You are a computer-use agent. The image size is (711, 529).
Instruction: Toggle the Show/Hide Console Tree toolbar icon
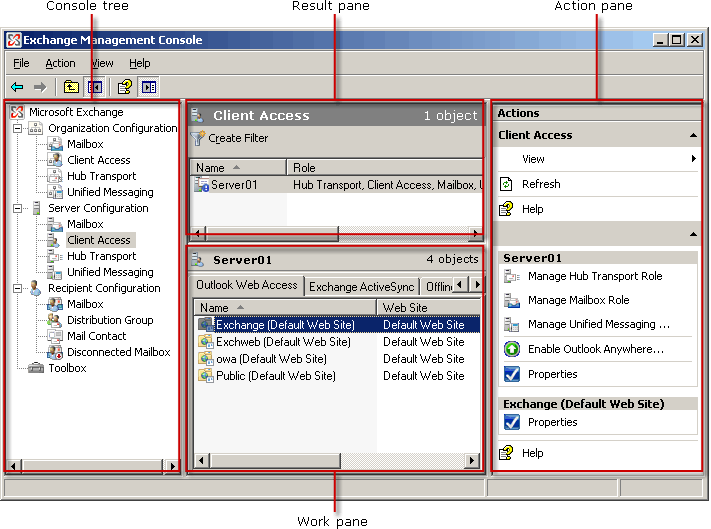pos(95,87)
